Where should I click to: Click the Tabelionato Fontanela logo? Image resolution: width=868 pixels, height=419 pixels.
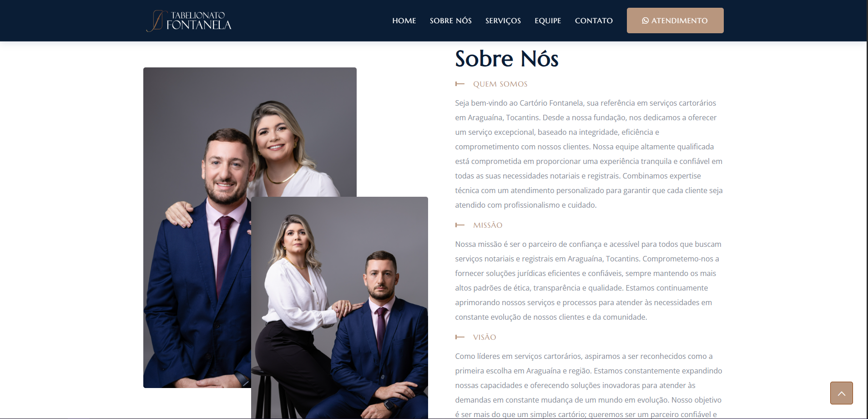(x=189, y=21)
